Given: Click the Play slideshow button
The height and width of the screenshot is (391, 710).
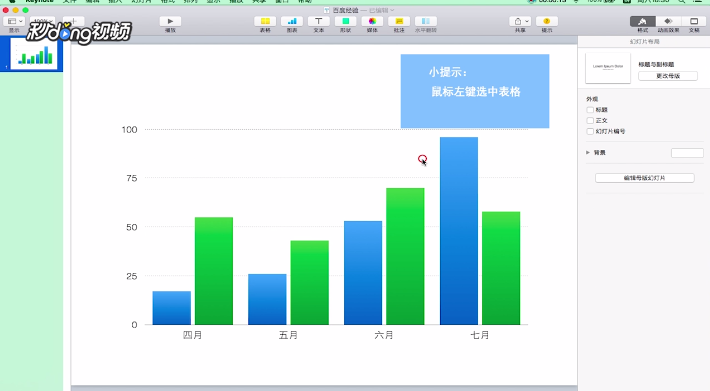Looking at the screenshot, I should [x=170, y=21].
